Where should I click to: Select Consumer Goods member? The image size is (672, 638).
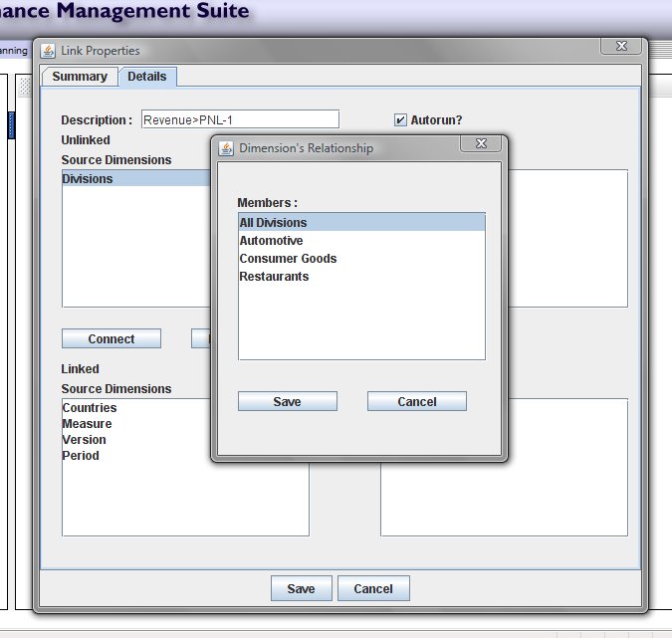click(x=289, y=259)
